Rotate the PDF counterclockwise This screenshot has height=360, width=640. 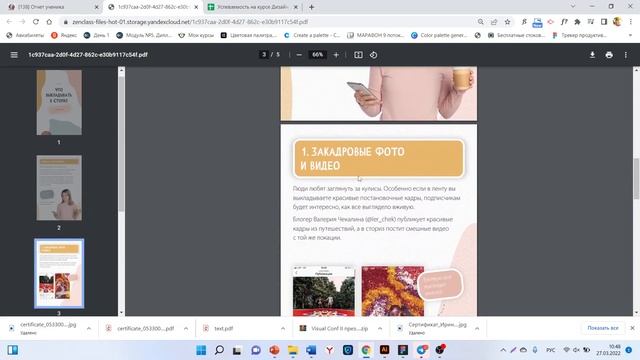pyautogui.click(x=373, y=55)
